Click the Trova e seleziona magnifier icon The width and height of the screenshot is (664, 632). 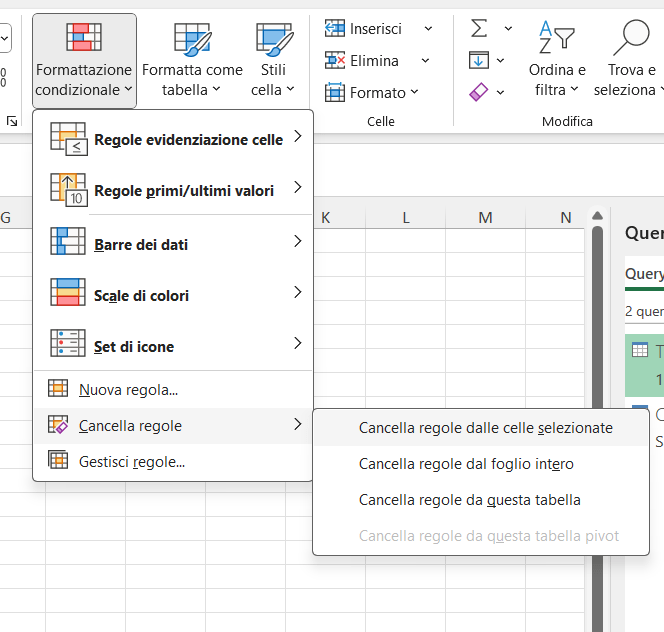point(630,37)
